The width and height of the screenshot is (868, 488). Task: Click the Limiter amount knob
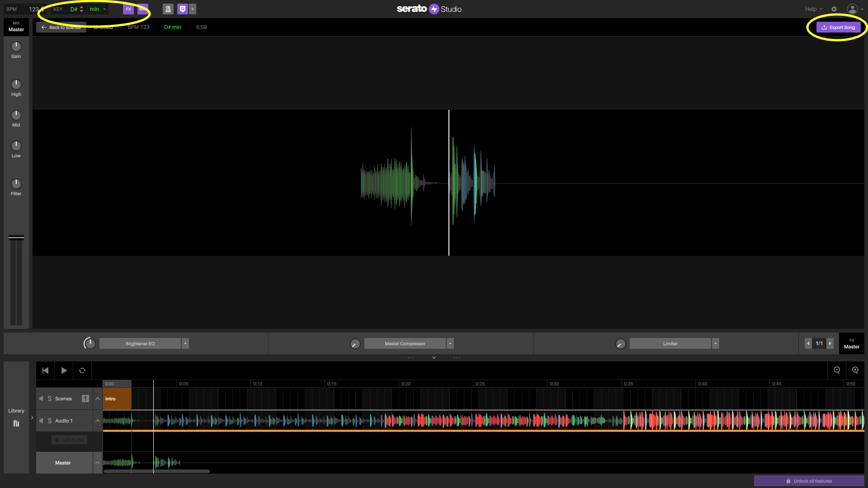point(621,344)
